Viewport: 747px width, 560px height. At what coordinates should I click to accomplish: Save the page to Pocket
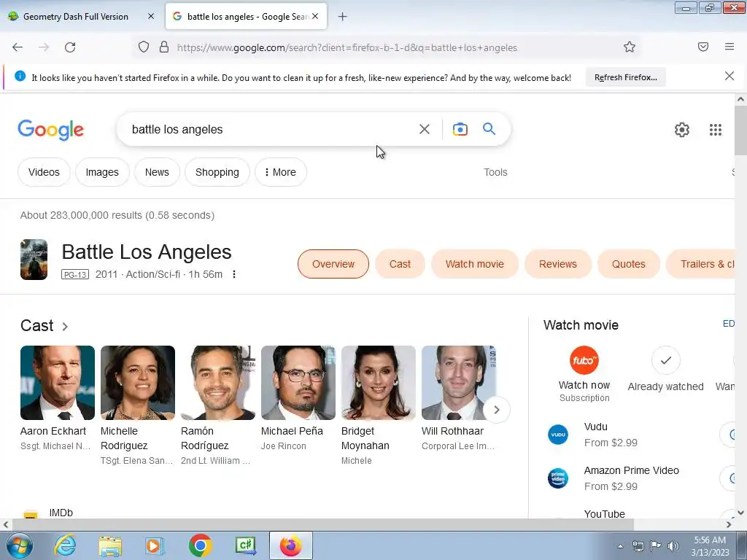[x=703, y=47]
